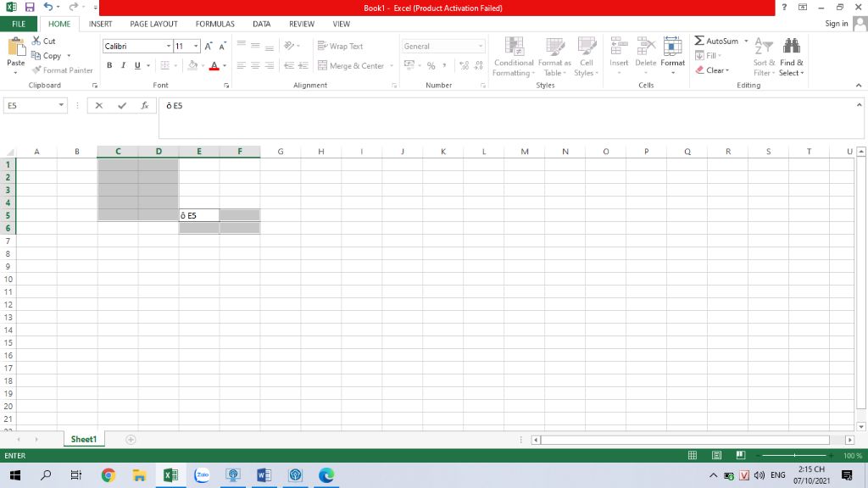Toggle align left

(x=242, y=65)
